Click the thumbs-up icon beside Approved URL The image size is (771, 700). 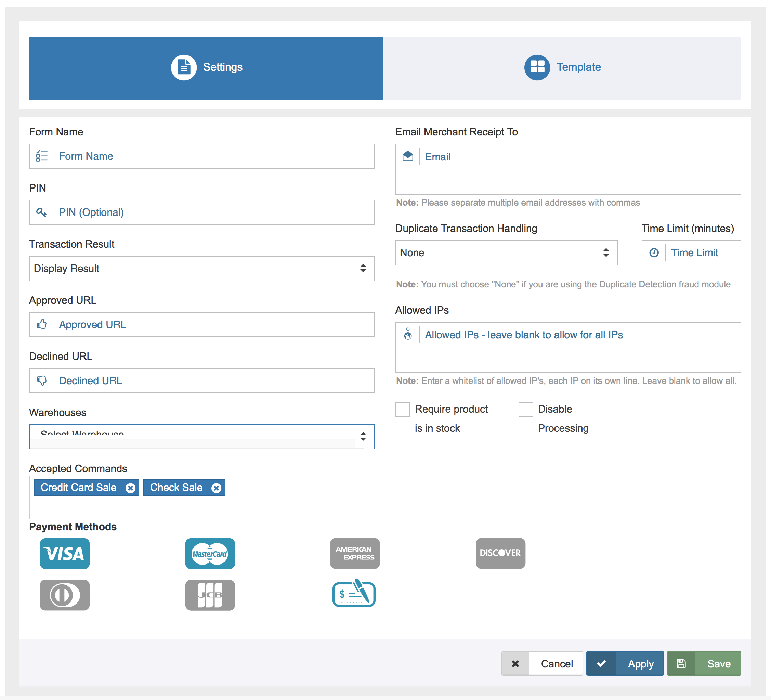coord(42,324)
